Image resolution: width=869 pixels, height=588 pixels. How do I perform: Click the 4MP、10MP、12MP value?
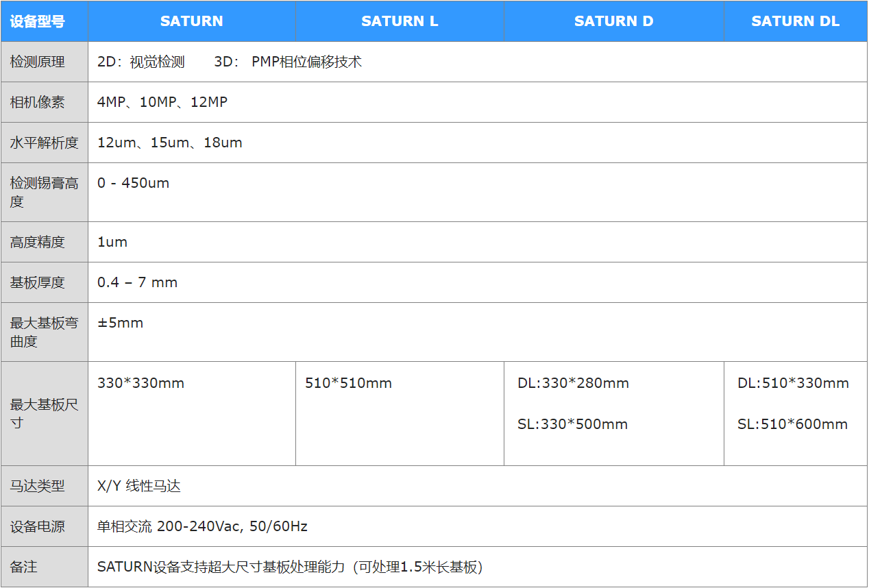(162, 102)
